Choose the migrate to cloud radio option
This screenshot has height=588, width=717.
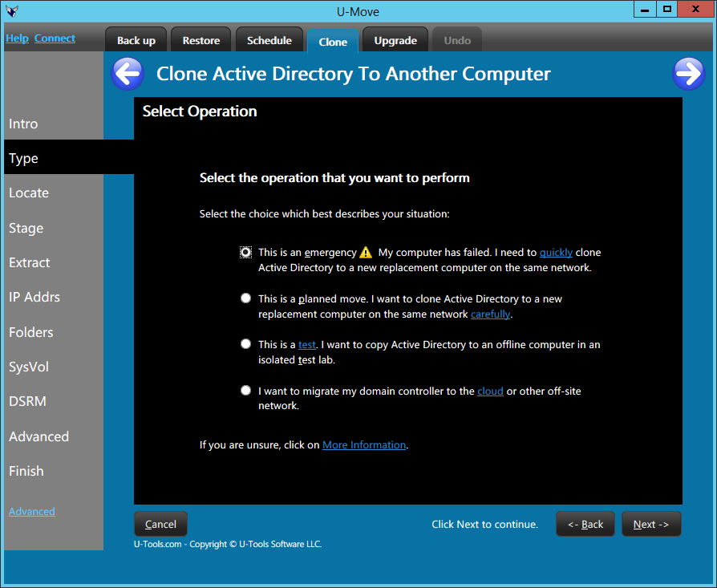click(x=246, y=391)
